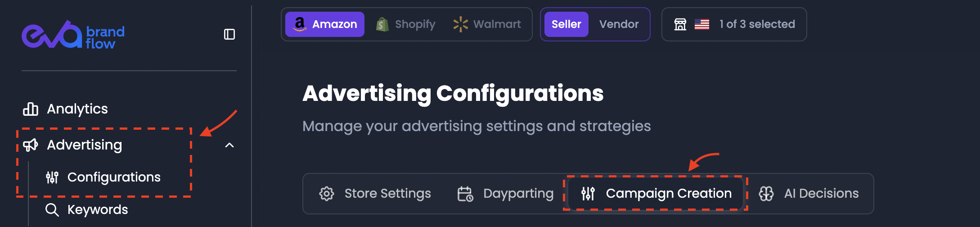Click the Dayparting calendar clock icon

pos(465,194)
